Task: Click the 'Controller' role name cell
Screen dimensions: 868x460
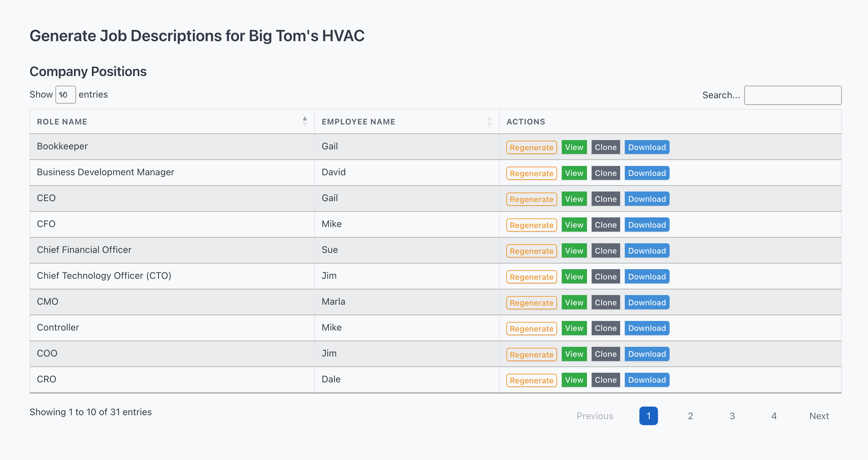Action: 172,328
